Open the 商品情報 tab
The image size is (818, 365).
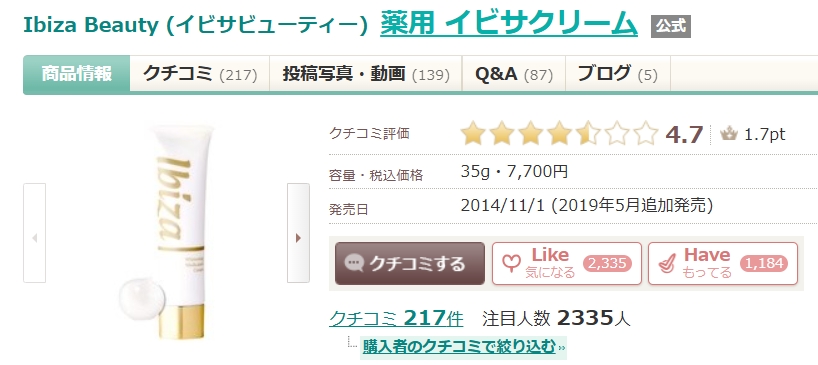coord(77,74)
